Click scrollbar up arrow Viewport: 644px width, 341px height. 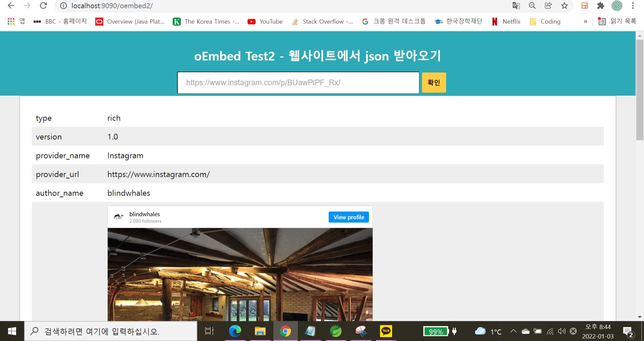[640, 35]
